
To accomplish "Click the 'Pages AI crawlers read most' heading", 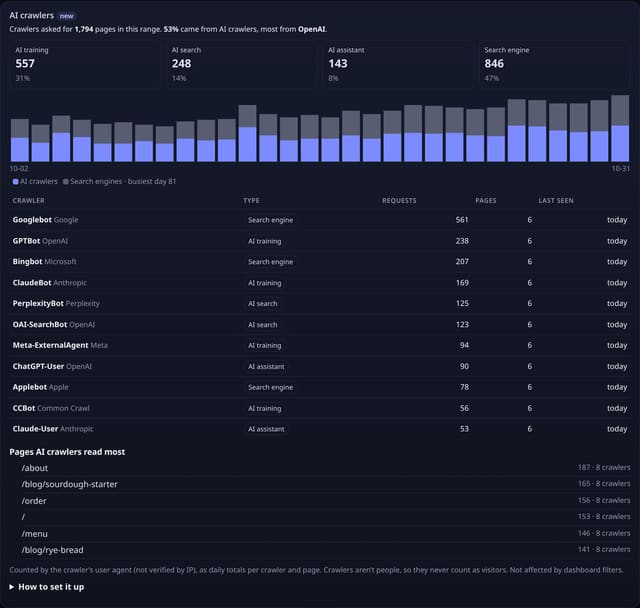I will point(67,452).
